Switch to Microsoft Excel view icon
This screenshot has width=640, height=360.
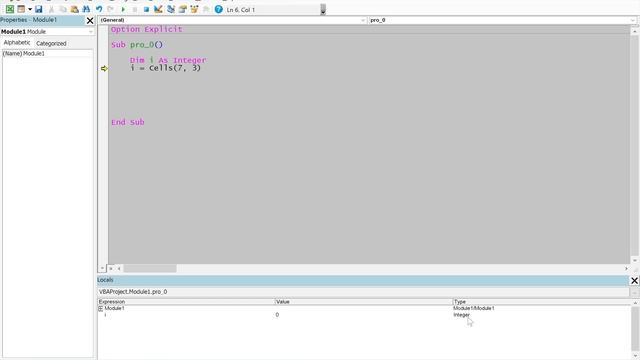point(9,9)
